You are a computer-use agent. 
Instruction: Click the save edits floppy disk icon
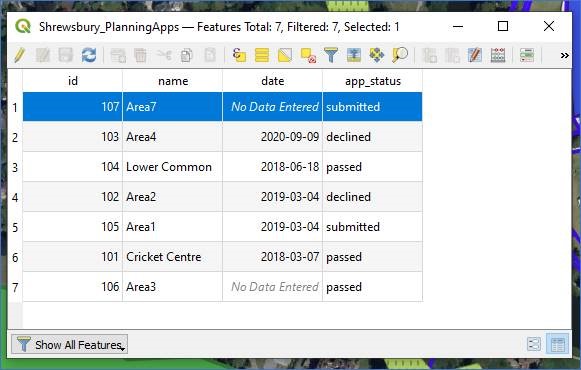coord(66,56)
